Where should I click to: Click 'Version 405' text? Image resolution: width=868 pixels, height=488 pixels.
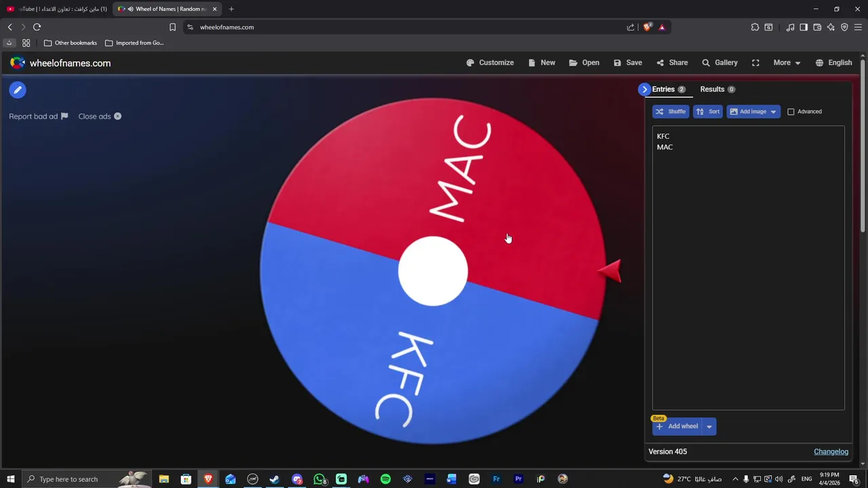[x=667, y=451]
